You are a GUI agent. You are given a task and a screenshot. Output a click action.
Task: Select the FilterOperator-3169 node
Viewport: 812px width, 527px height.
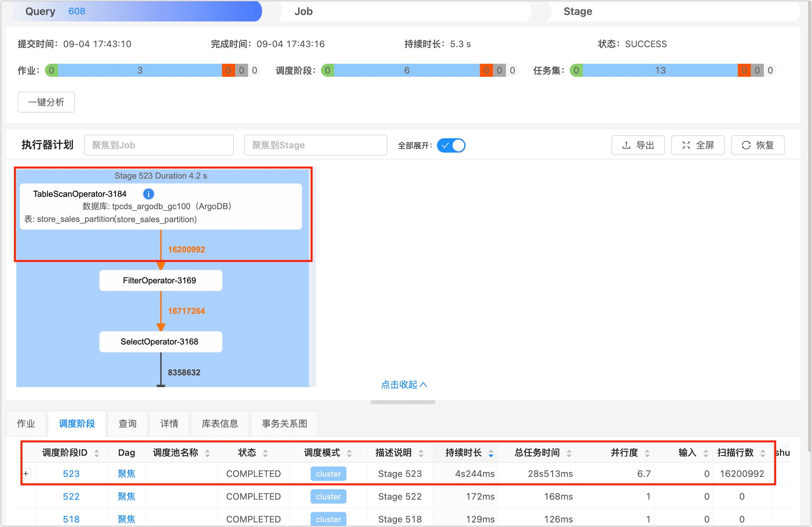[x=161, y=280]
